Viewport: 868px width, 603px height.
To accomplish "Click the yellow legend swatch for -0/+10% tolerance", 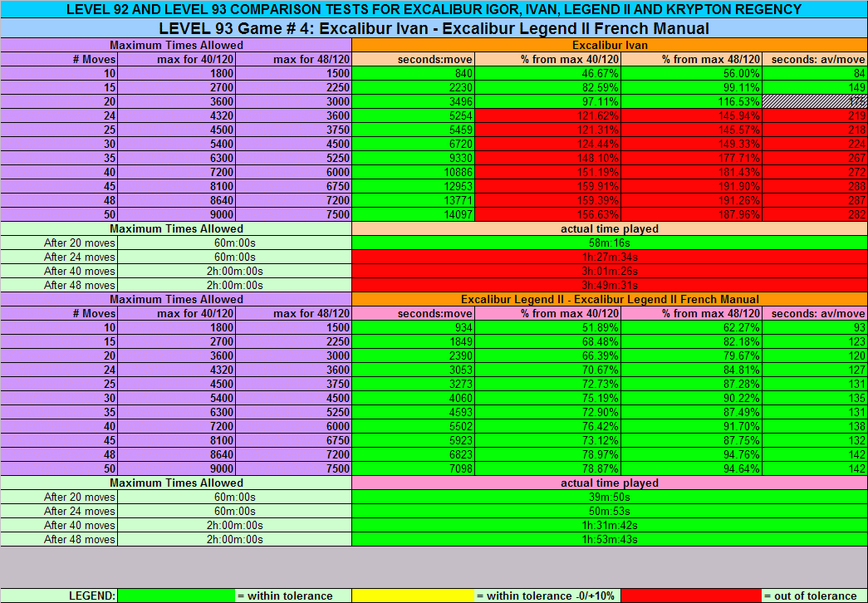I will pyautogui.click(x=413, y=596).
